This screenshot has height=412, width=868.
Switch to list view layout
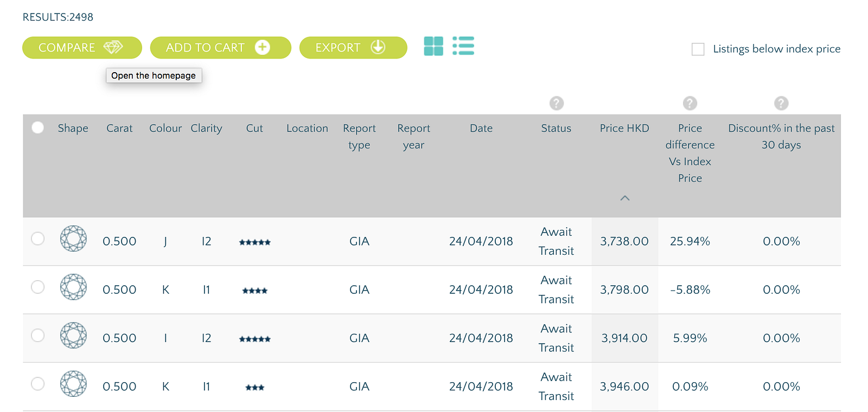[x=463, y=46]
